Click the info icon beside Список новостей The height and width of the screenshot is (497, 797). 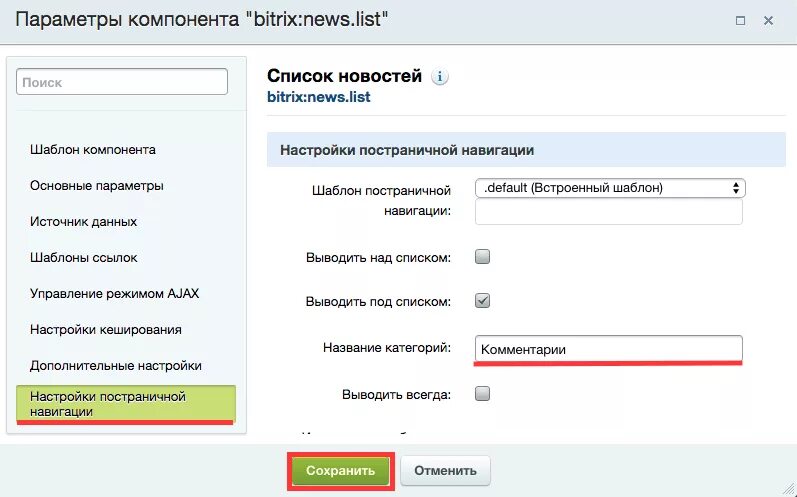(441, 77)
